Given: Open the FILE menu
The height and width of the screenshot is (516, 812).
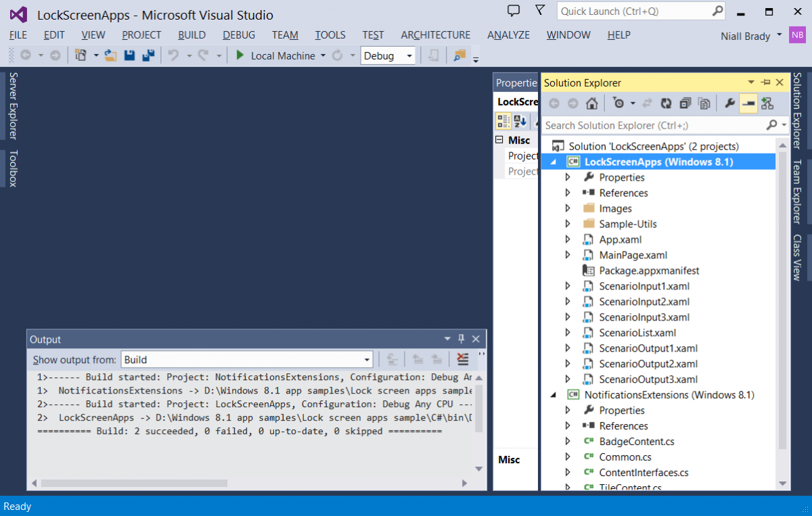Looking at the screenshot, I should [18, 35].
